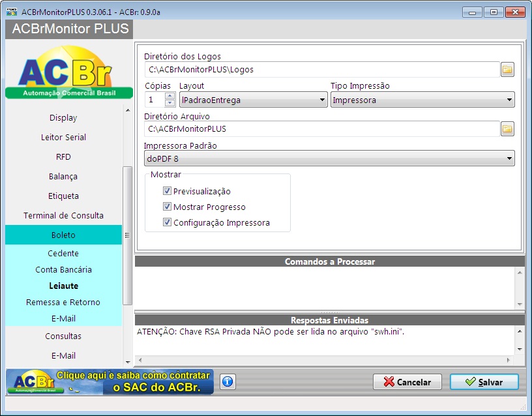The image size is (532, 416).
Task: Close the ACBrMonitorPLUS window
Action: [515, 12]
